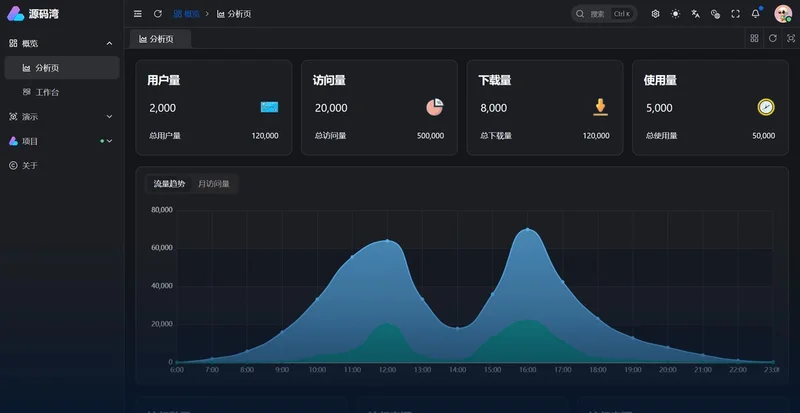Open 关于 in the sidebar
This screenshot has height=413, width=800.
pos(62,165)
